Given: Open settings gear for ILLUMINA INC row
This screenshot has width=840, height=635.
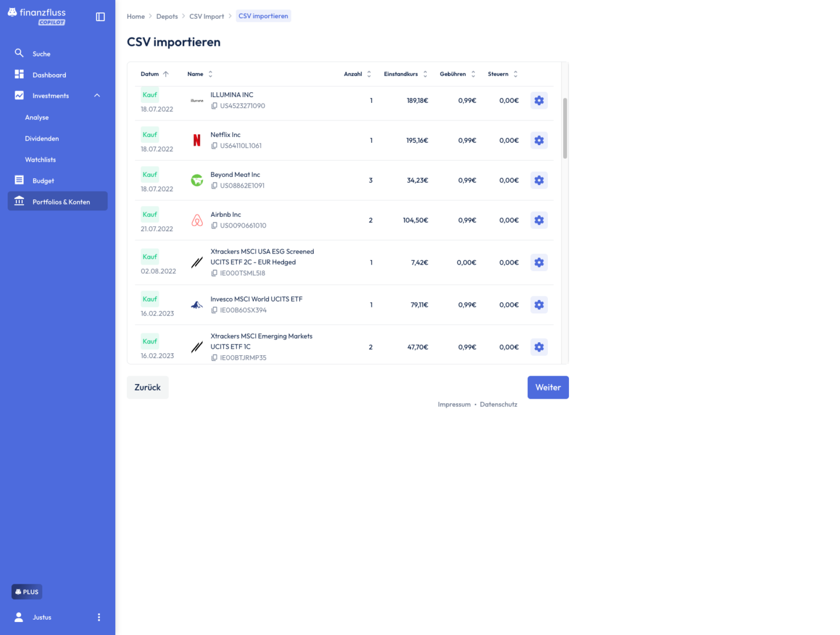Looking at the screenshot, I should click(x=539, y=101).
